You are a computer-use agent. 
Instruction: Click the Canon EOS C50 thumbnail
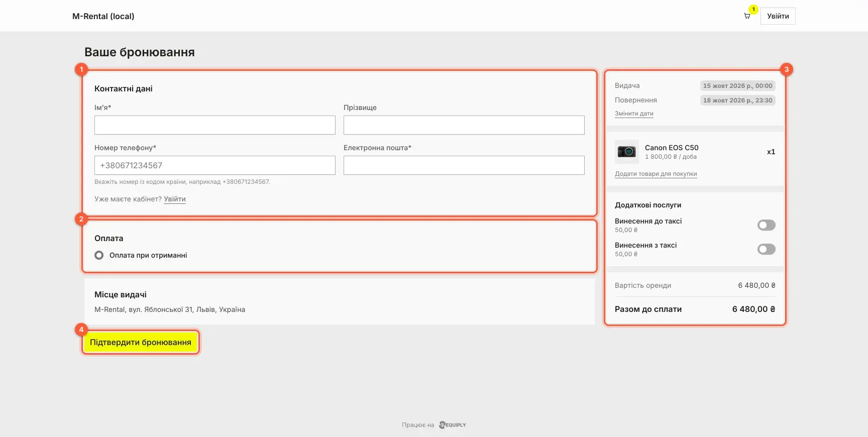tap(627, 152)
